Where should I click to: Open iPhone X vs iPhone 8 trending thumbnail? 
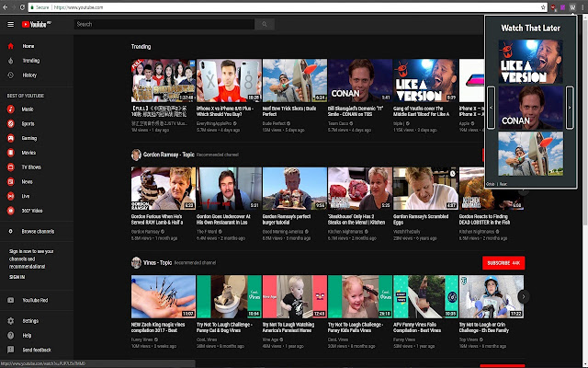(x=229, y=80)
